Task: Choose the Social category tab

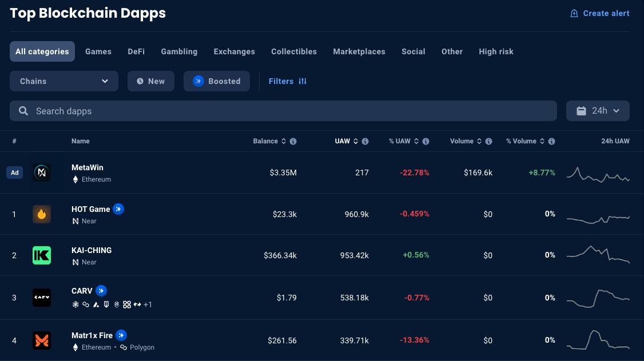Action: tap(413, 51)
